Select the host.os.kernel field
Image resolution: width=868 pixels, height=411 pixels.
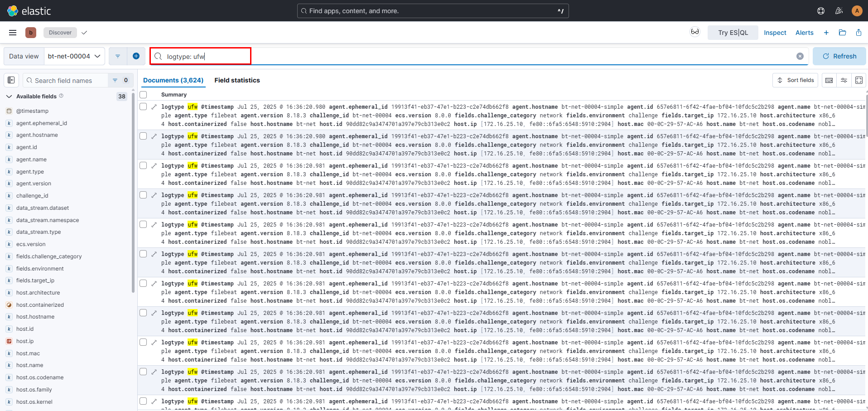[x=34, y=402]
